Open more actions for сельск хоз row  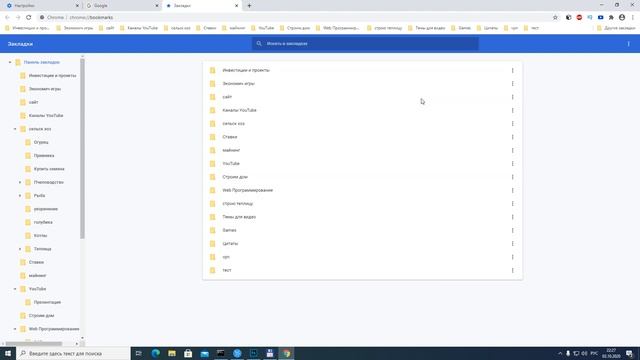pyautogui.click(x=513, y=124)
